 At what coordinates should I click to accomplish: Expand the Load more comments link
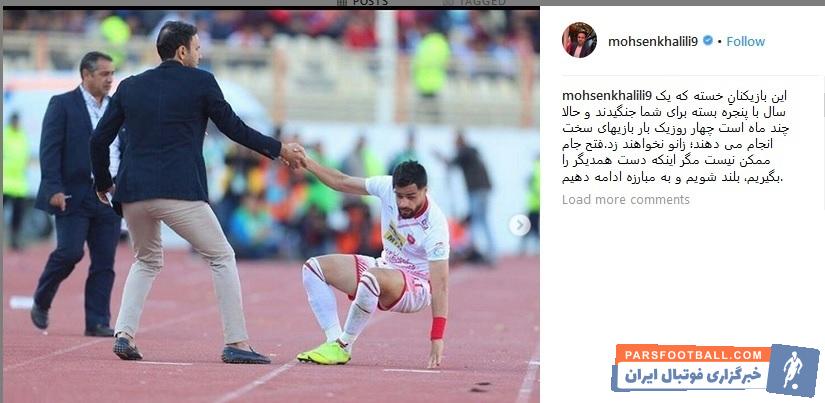(x=626, y=200)
